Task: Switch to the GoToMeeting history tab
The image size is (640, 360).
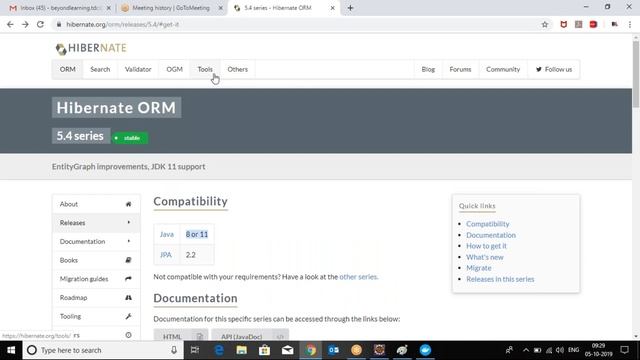Action: (171, 8)
